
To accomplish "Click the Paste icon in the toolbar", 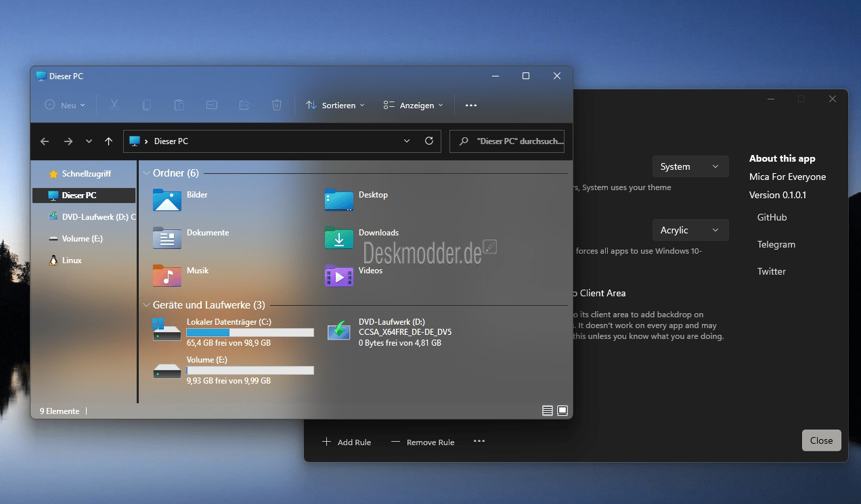I will point(179,105).
